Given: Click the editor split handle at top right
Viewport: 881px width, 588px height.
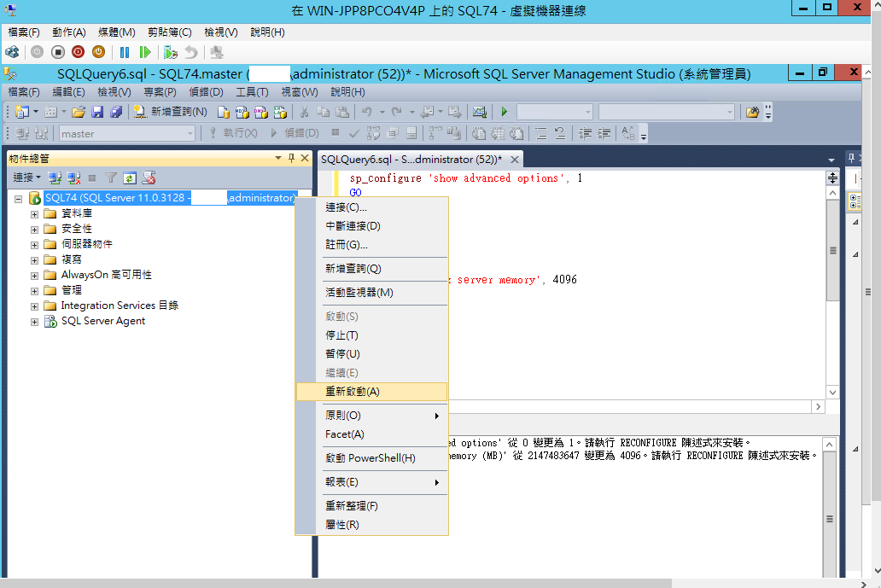Looking at the screenshot, I should tap(832, 178).
